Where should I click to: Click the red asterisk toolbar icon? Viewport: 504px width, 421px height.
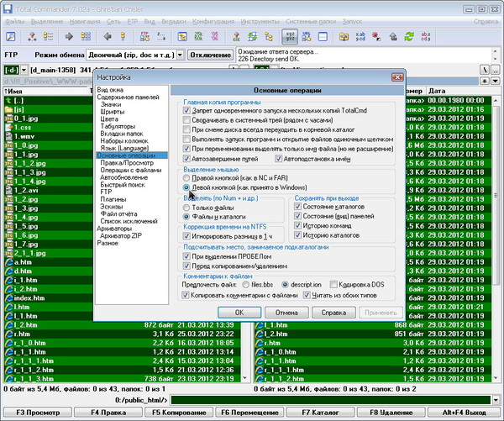(x=376, y=36)
